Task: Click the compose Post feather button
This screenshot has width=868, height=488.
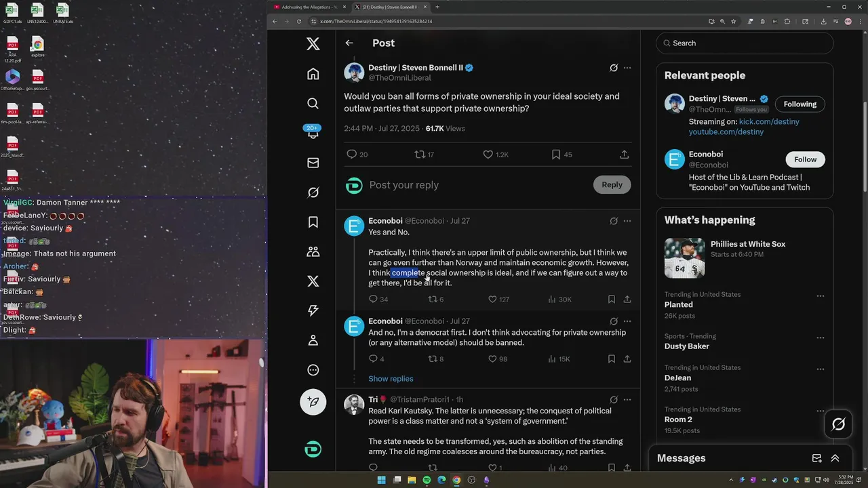Action: tap(313, 402)
